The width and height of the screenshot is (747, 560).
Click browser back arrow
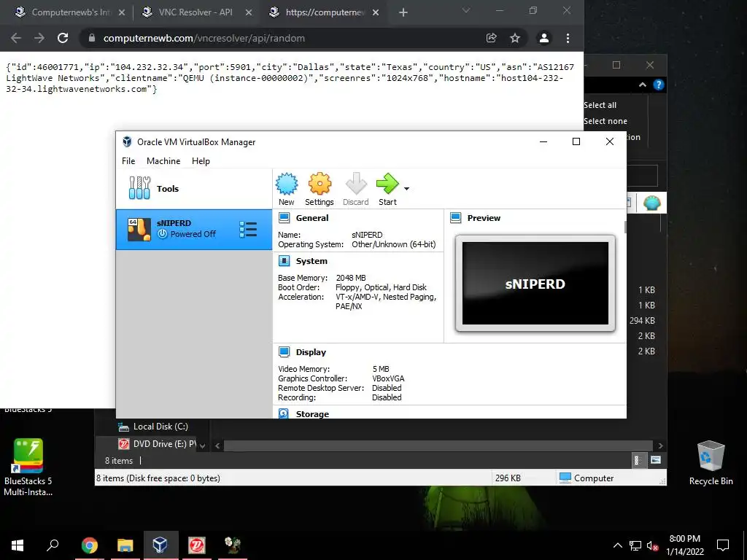pyautogui.click(x=16, y=38)
